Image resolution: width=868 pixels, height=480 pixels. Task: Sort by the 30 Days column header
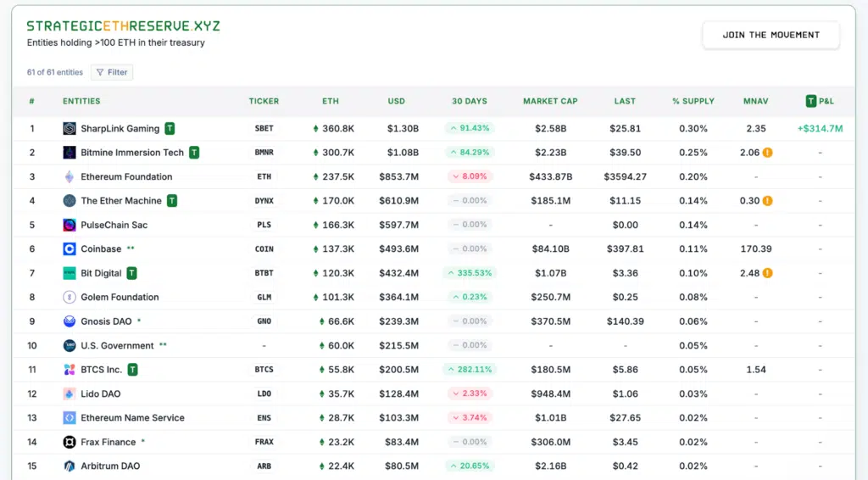(x=469, y=101)
